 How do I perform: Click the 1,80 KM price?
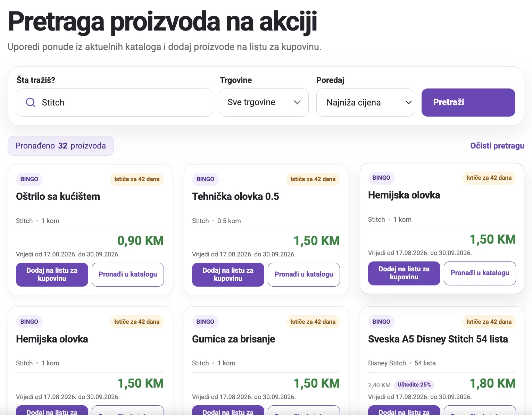(x=492, y=383)
